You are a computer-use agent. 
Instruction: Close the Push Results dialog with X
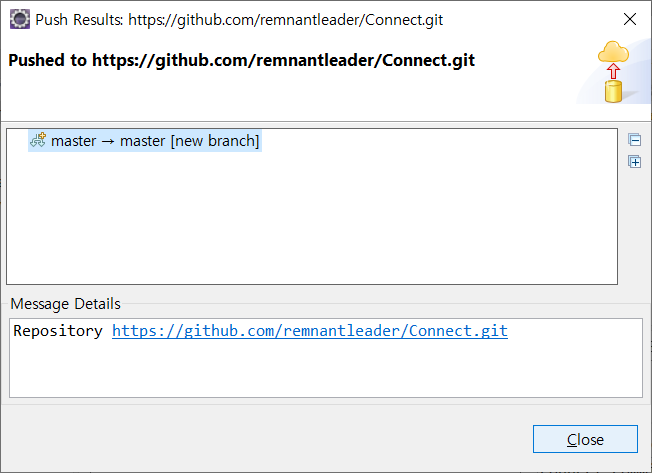[630, 19]
